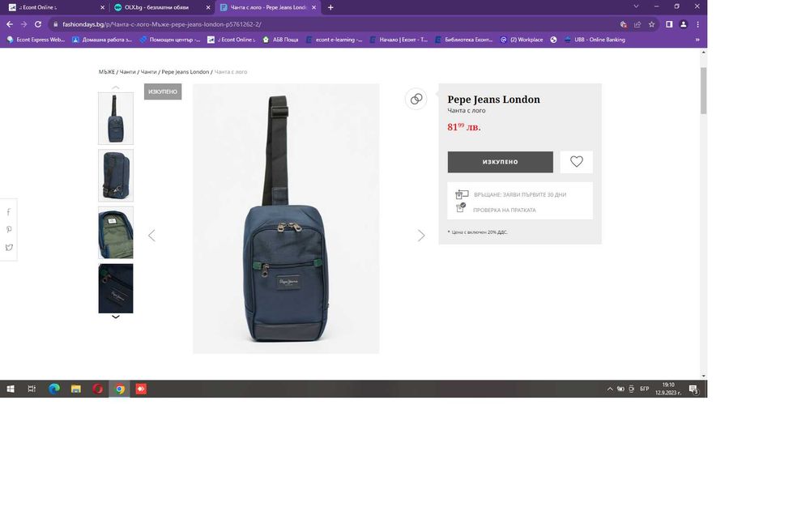Click the main product bag image
Image resolution: width=810 pixels, height=532 pixels.
coord(286,219)
